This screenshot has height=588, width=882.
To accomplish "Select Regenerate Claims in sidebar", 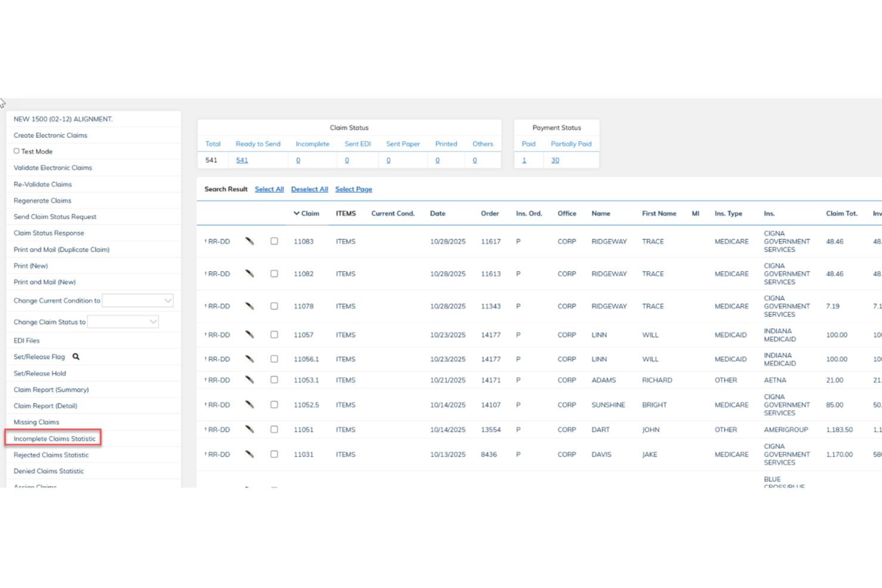I will coord(42,201).
